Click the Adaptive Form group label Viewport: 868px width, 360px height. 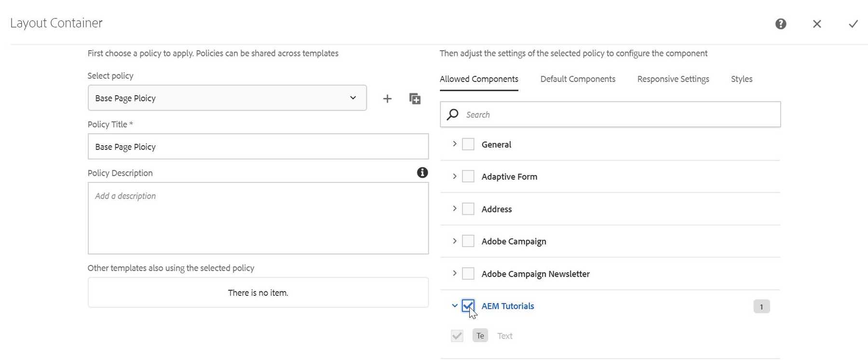(509, 177)
